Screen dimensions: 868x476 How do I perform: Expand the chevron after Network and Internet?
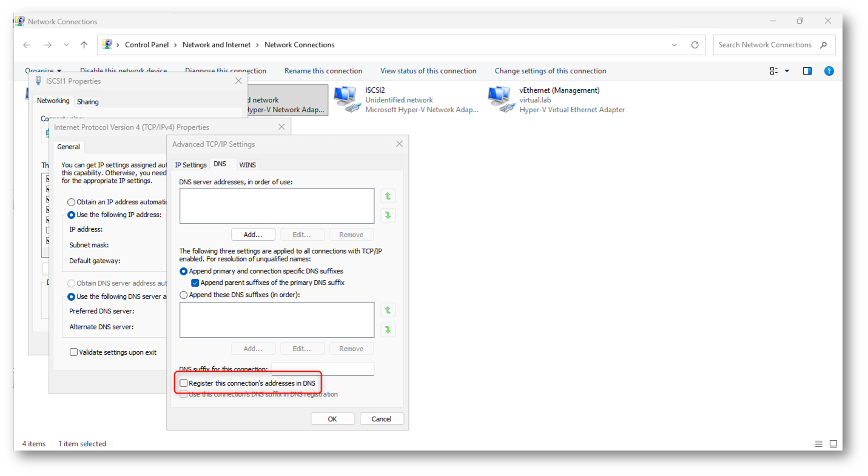258,45
